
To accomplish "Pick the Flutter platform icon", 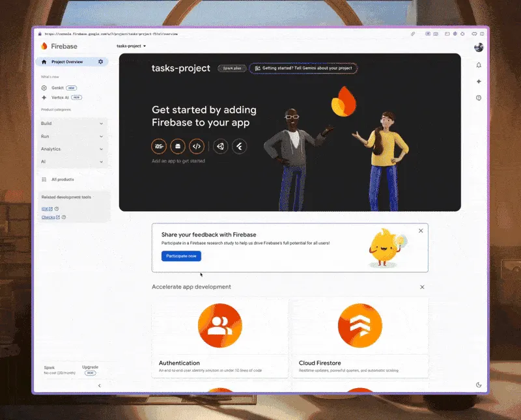I will click(x=240, y=147).
